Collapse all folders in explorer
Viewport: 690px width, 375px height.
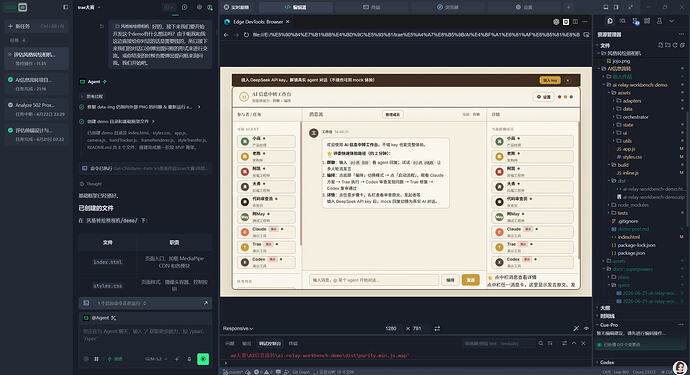point(682,45)
